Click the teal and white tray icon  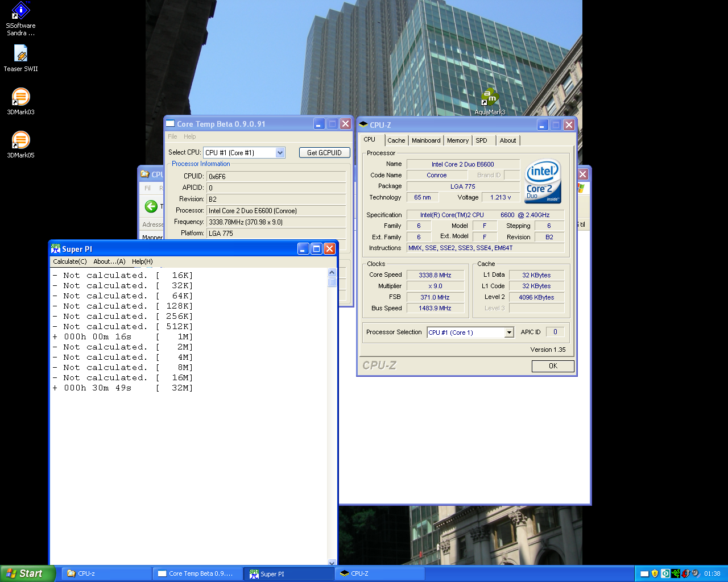coord(665,573)
